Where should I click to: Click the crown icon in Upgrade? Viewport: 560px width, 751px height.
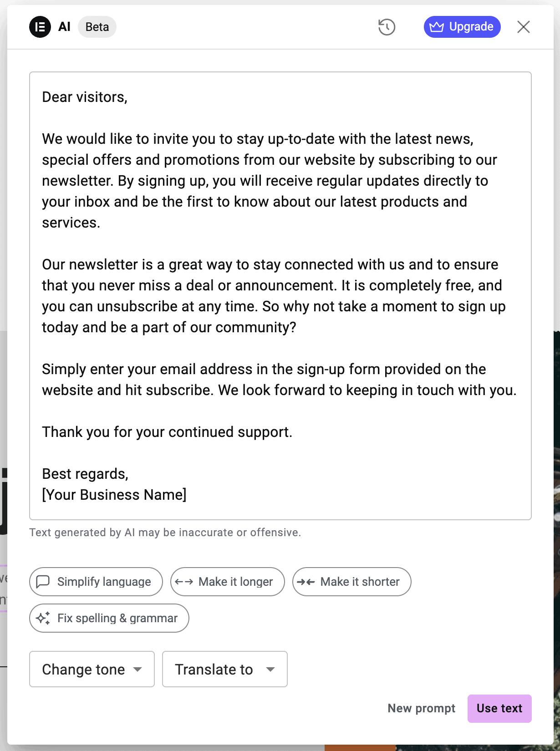click(436, 27)
